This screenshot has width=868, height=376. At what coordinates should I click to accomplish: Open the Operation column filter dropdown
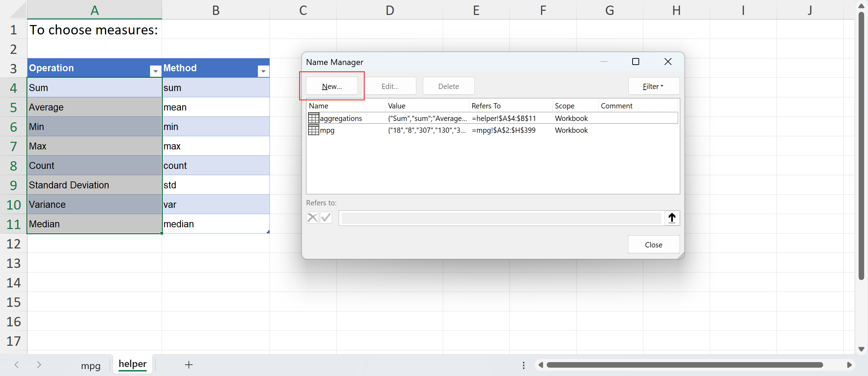point(155,71)
